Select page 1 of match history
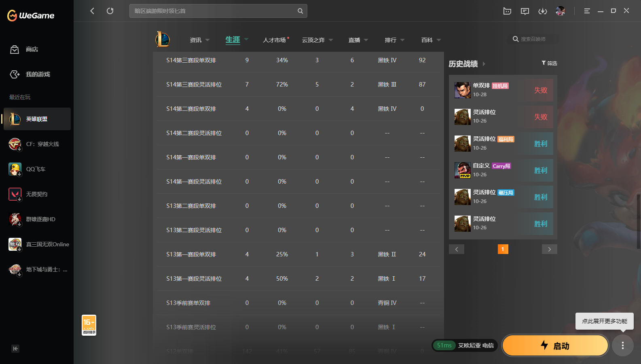The width and height of the screenshot is (641, 364). [x=503, y=249]
